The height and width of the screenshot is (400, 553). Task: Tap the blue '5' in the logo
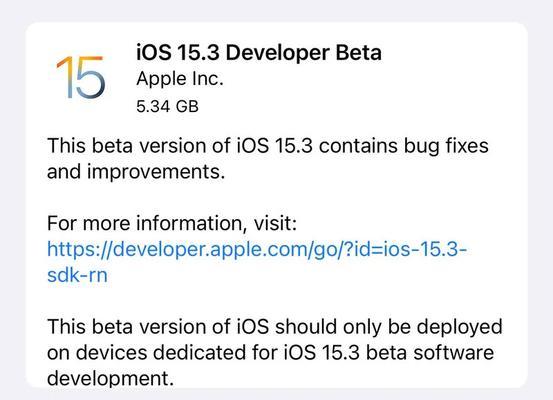(x=90, y=77)
